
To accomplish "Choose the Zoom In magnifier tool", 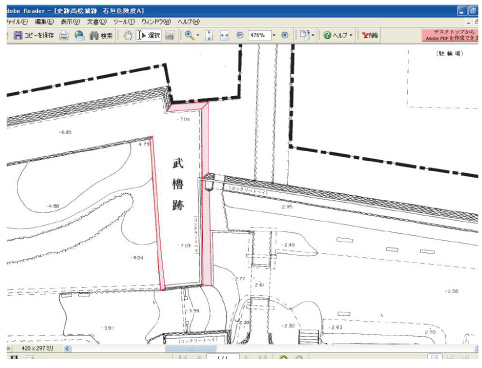I will click(190, 35).
